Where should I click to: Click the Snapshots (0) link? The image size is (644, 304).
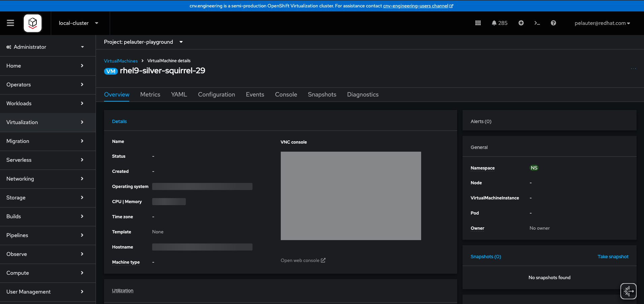coord(486,257)
